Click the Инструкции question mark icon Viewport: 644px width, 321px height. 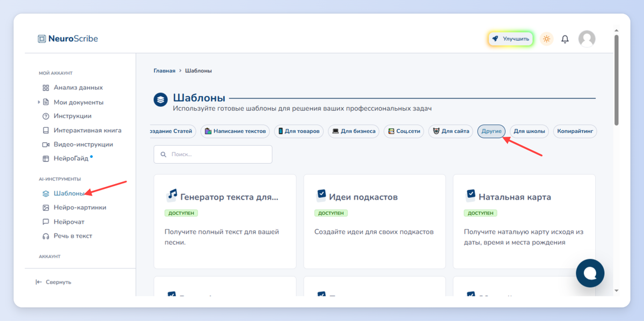[46, 116]
